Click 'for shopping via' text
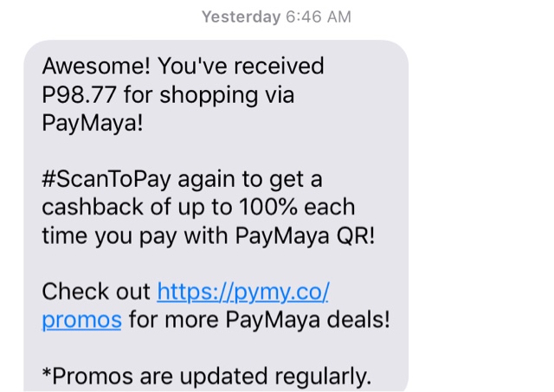 point(209,96)
